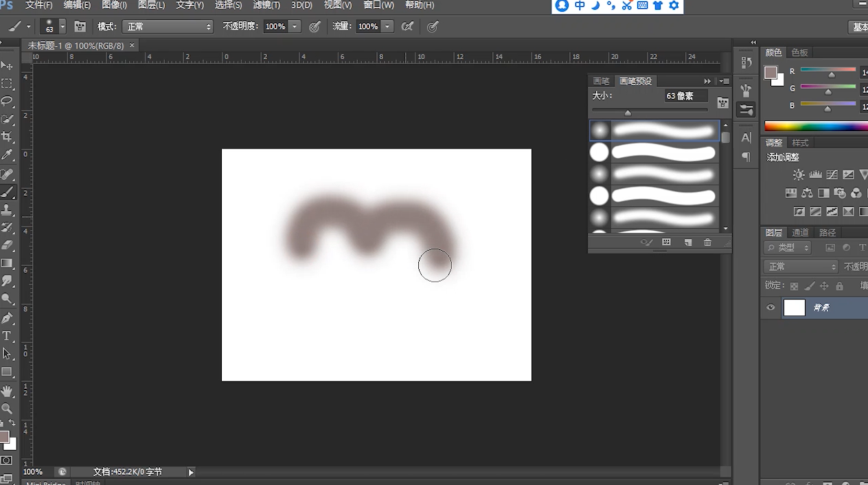Open the layer blend mode 正常 dropdown

(801, 267)
